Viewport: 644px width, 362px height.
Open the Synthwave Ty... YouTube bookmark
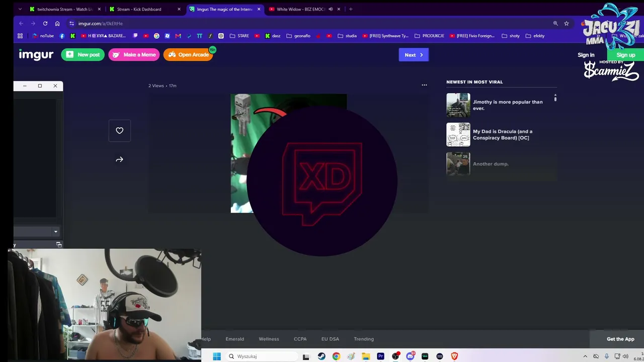point(385,36)
